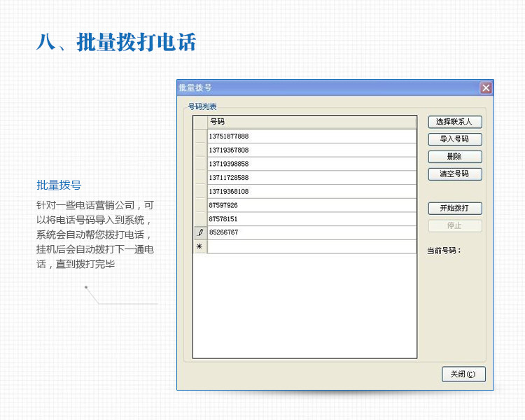Click the pencil edit icon on row 85266767
Viewport: 525px width, 420px height.
201,232
